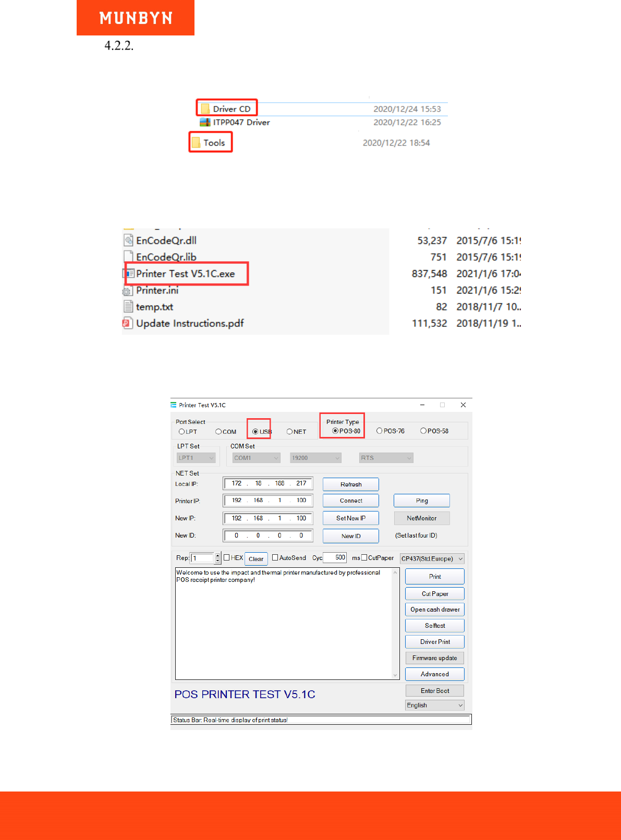This screenshot has width=621, height=840.
Task: Click the Firmware update button
Action: 435,658
